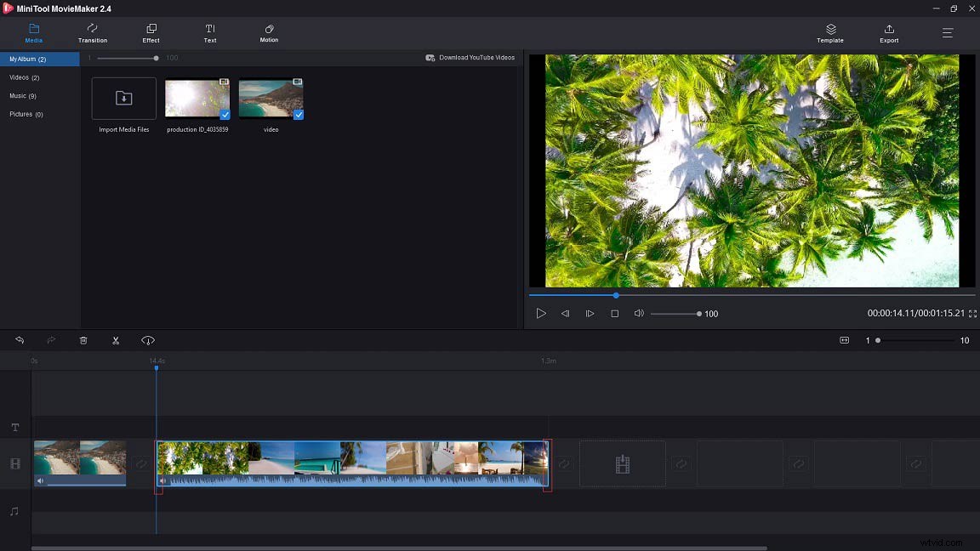
Task: Open the Effect tab
Action: click(151, 34)
